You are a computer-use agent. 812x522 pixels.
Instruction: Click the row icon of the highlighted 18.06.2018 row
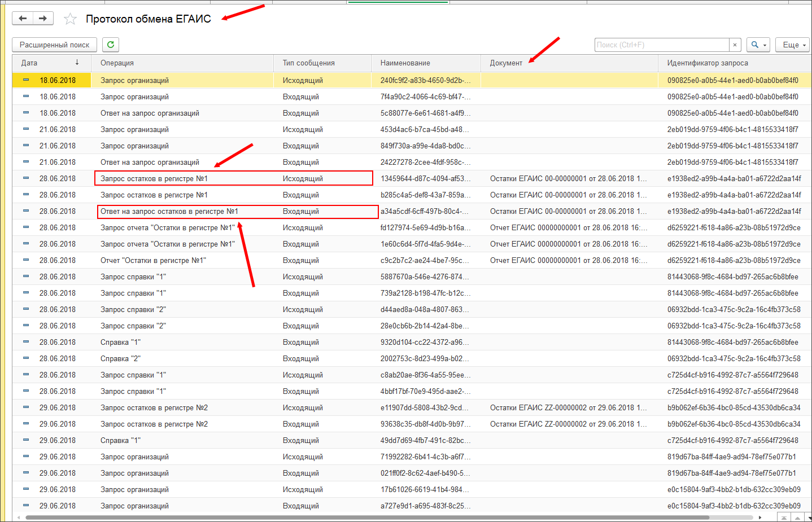point(26,80)
